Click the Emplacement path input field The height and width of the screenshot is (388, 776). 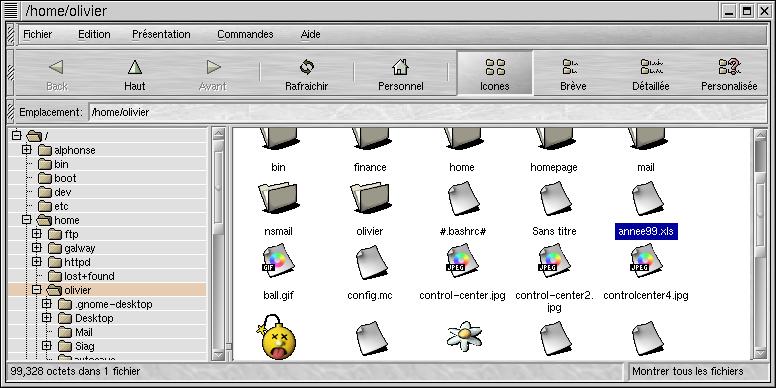428,112
